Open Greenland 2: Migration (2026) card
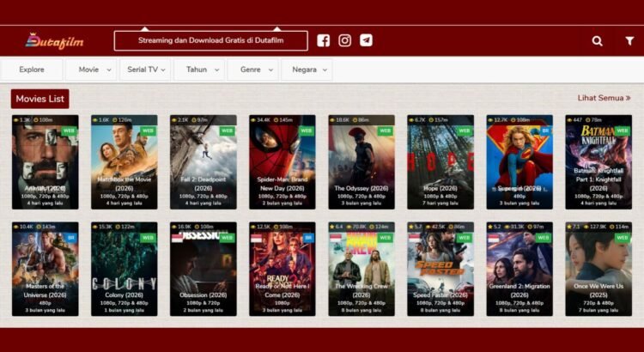 point(519,269)
